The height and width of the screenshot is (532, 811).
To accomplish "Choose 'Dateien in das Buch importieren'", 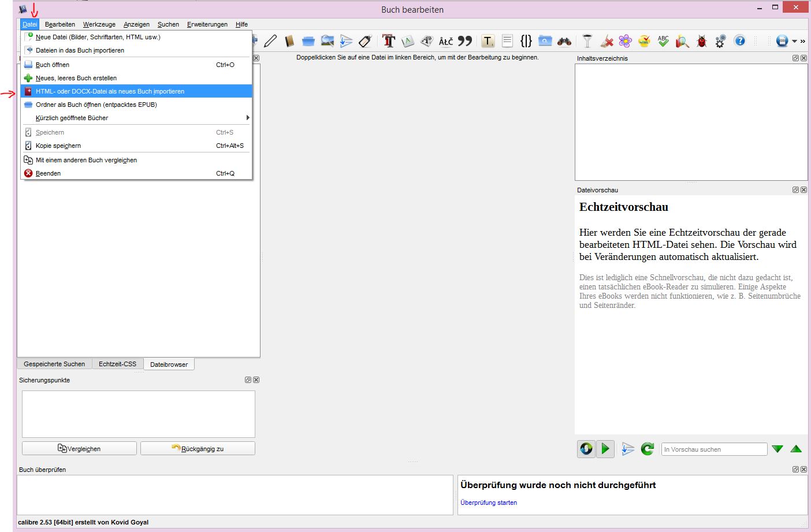I will [136, 50].
